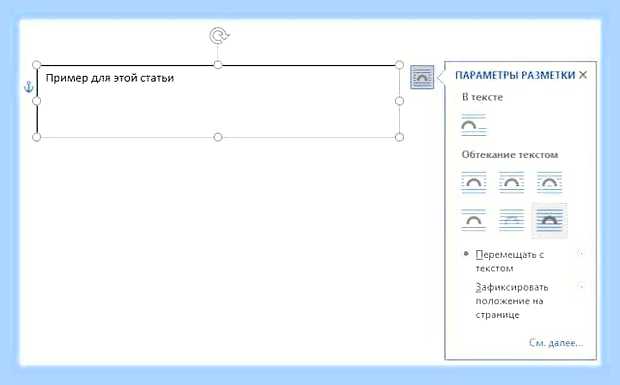Screen dimensions: 620x385
Task: Close the Параметры разметки panel
Action: pyautogui.click(x=583, y=75)
